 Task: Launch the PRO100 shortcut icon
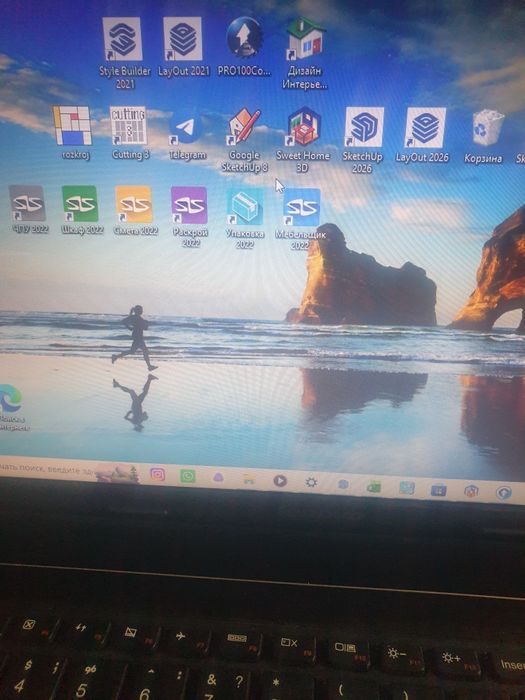(x=244, y=38)
